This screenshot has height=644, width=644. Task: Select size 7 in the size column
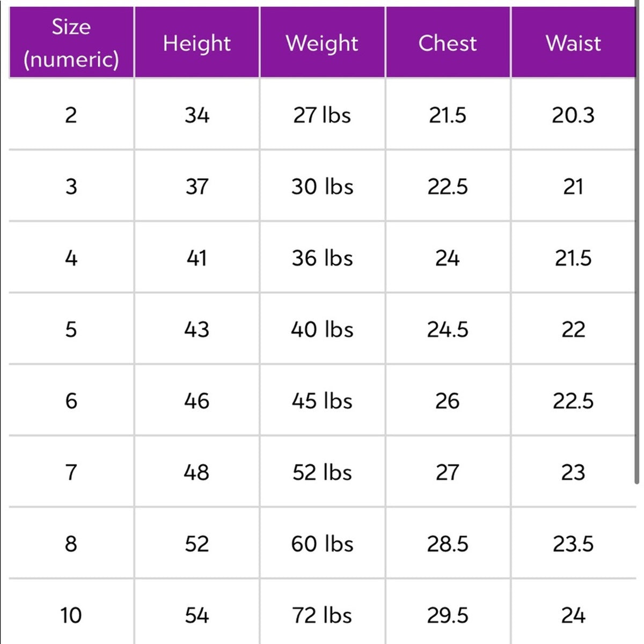click(71, 472)
